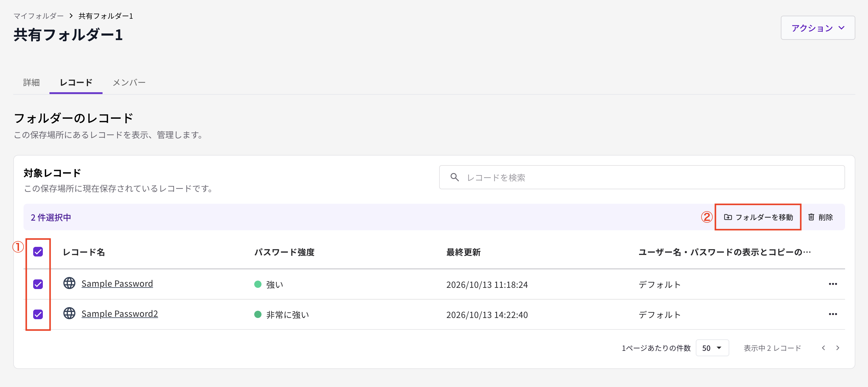
Task: Click レコード名 column header
Action: coord(84,252)
